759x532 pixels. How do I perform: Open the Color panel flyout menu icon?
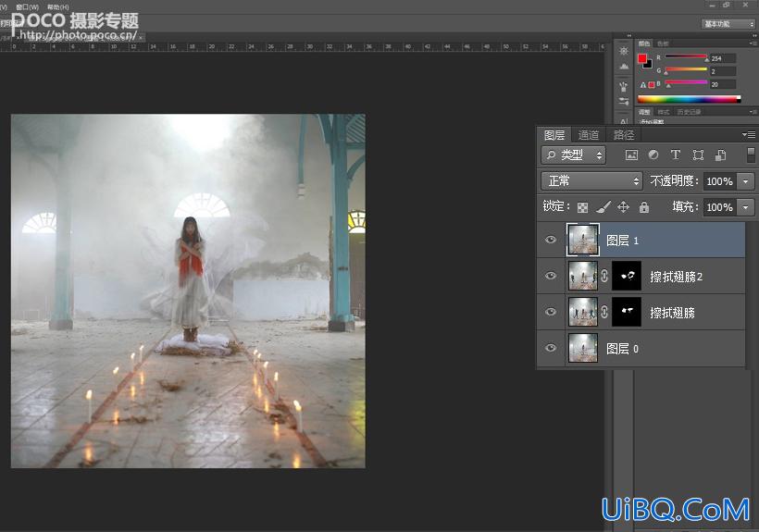[x=753, y=43]
